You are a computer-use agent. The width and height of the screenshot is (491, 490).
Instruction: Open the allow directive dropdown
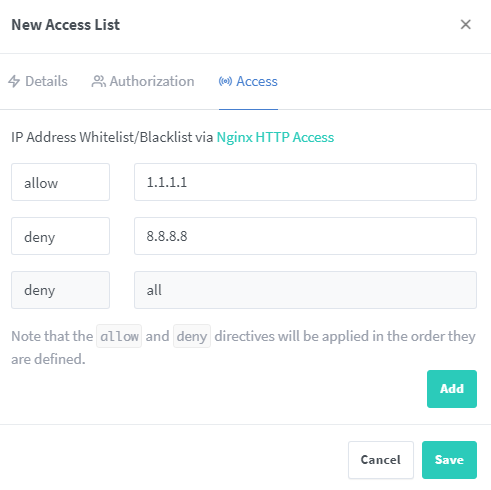pyautogui.click(x=60, y=182)
